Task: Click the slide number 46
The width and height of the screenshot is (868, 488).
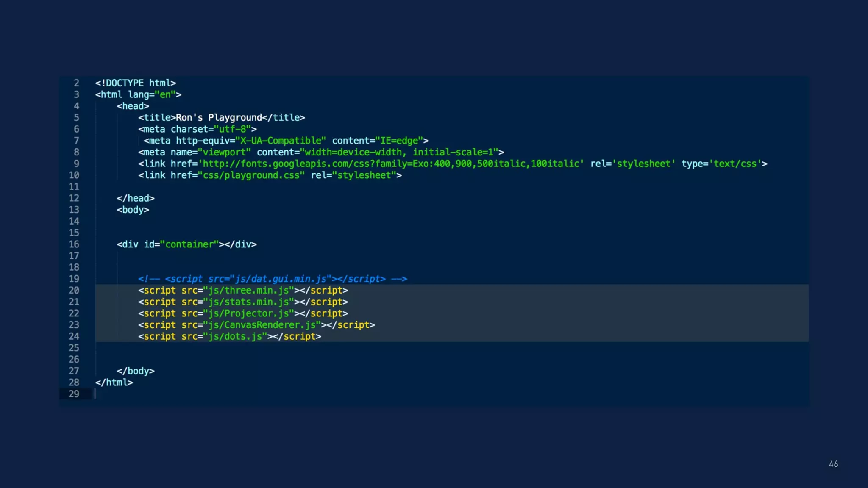Action: pos(833,464)
